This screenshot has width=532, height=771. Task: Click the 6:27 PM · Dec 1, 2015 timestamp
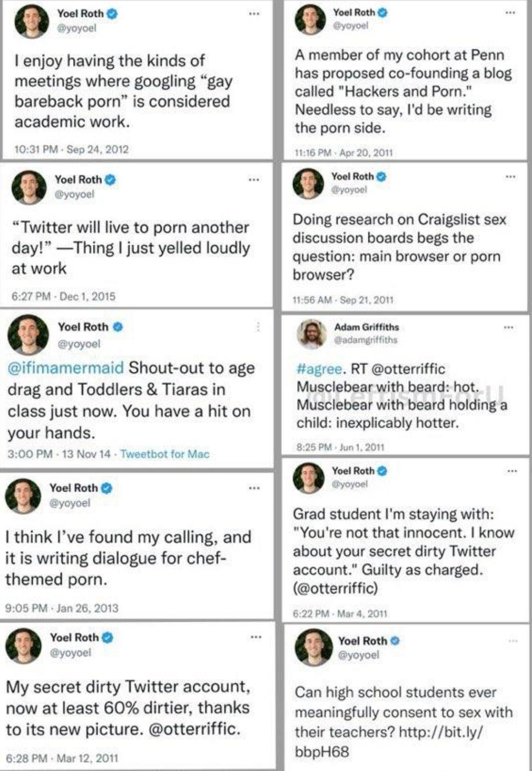[63, 296]
